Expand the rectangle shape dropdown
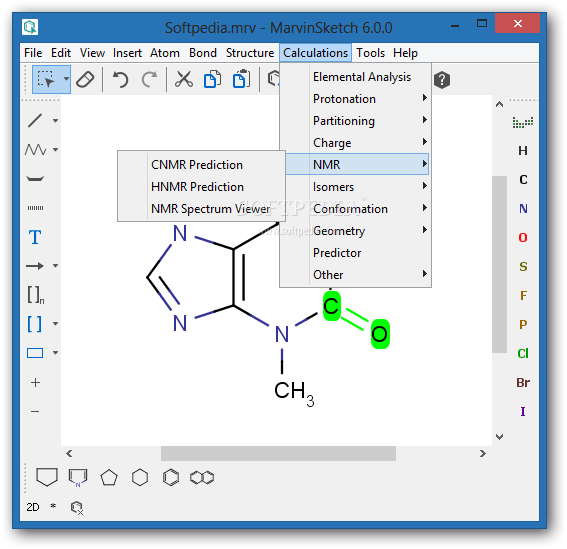The height and width of the screenshot is (549, 567). click(55, 353)
